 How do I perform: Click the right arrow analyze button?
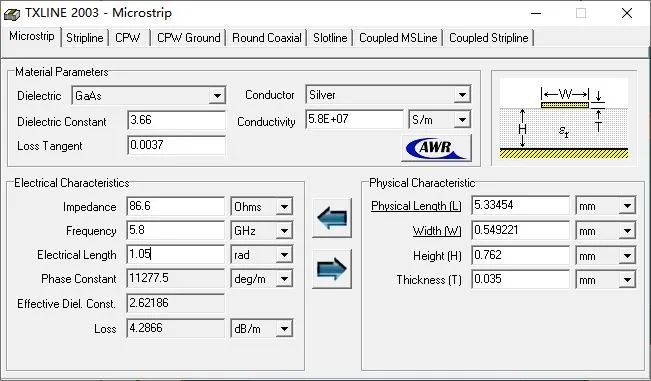tap(332, 269)
